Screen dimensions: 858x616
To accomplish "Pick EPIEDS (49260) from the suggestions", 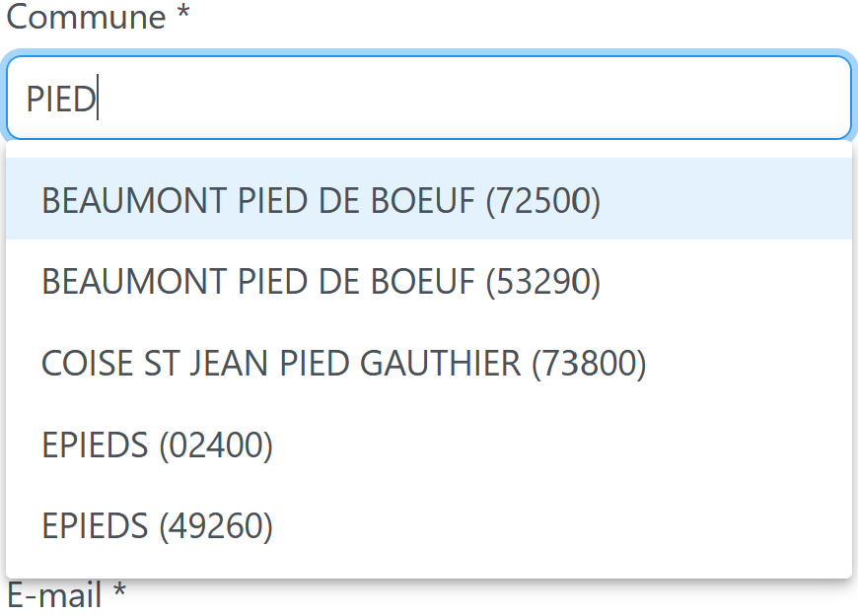I will point(429,525).
